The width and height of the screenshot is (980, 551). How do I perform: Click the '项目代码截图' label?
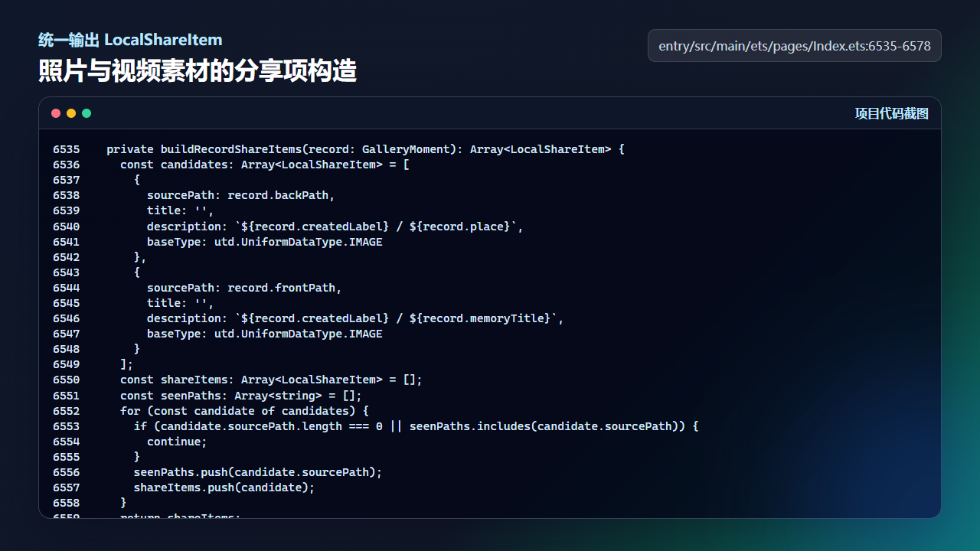coord(892,114)
